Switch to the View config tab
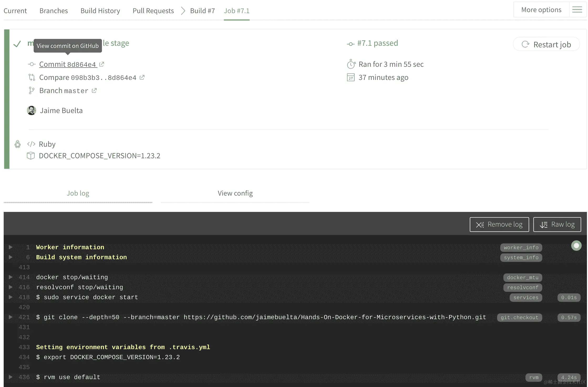 tap(235, 193)
